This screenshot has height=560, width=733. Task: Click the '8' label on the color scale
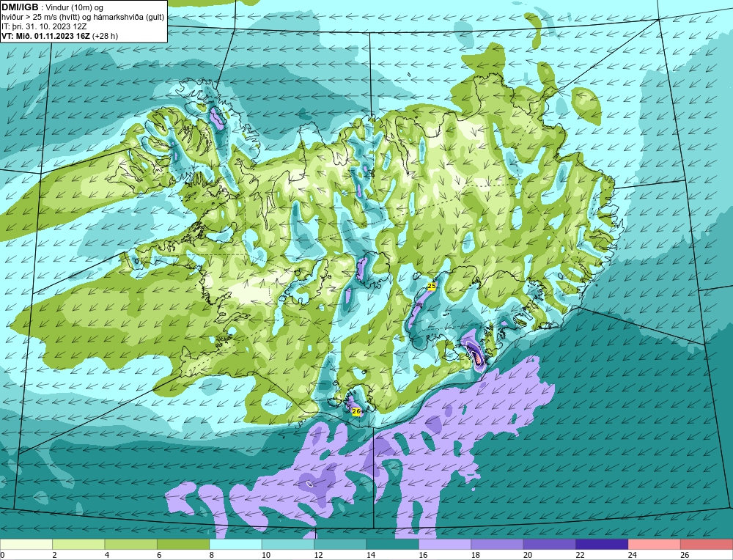point(212,555)
